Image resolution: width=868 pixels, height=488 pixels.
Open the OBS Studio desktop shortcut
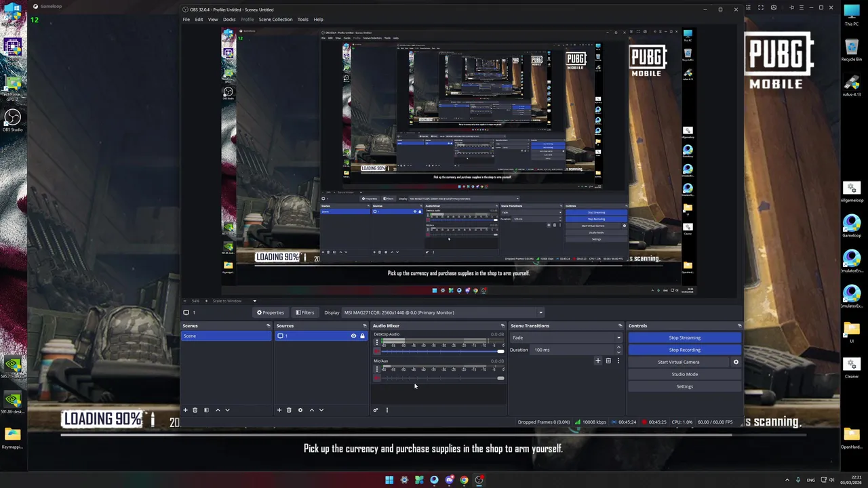point(12,120)
